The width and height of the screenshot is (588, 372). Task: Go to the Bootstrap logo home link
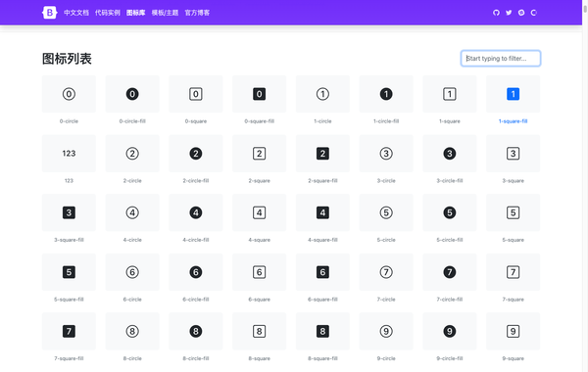coord(50,13)
